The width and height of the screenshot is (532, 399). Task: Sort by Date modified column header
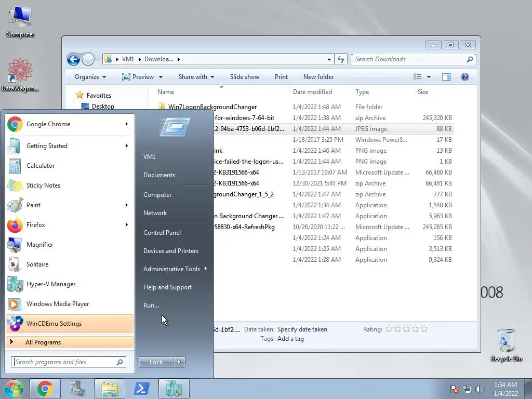(x=321, y=92)
